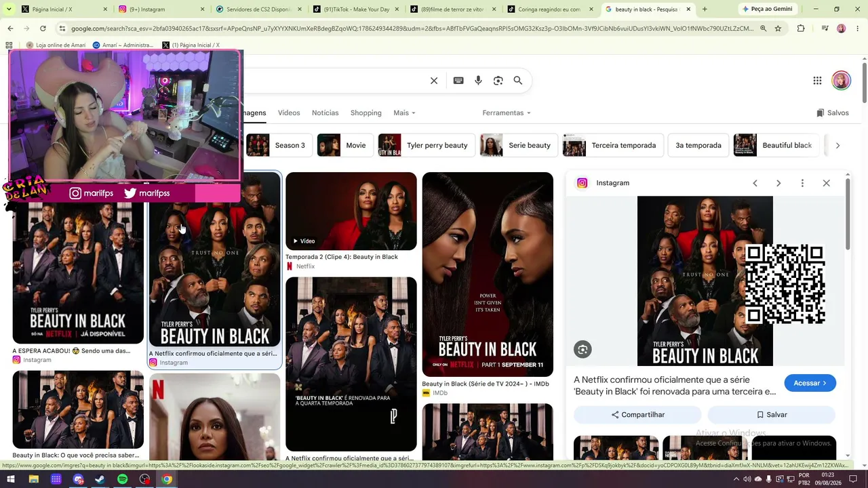Image resolution: width=868 pixels, height=488 pixels.
Task: Start voice search with the microphone
Action: click(x=478, y=81)
